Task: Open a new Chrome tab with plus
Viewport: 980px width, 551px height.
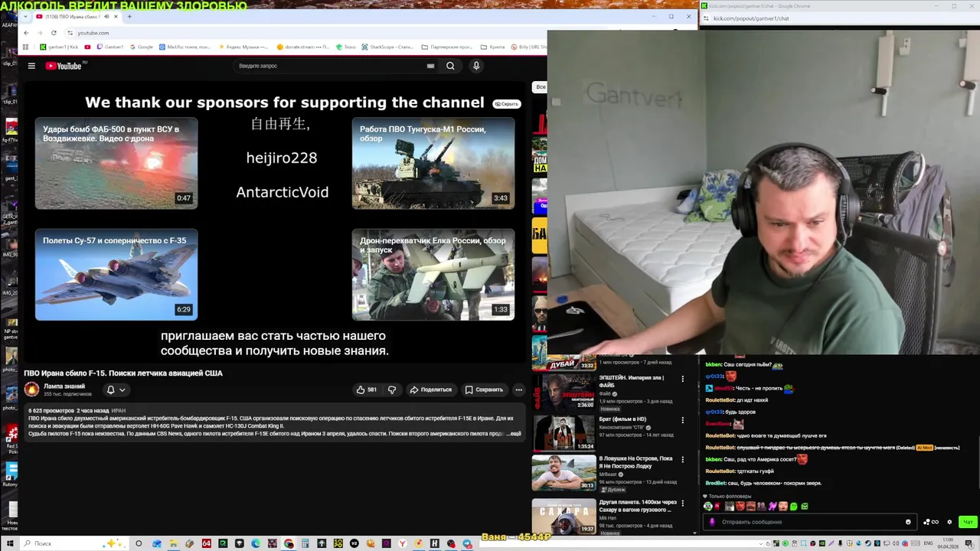Action: pos(129,16)
